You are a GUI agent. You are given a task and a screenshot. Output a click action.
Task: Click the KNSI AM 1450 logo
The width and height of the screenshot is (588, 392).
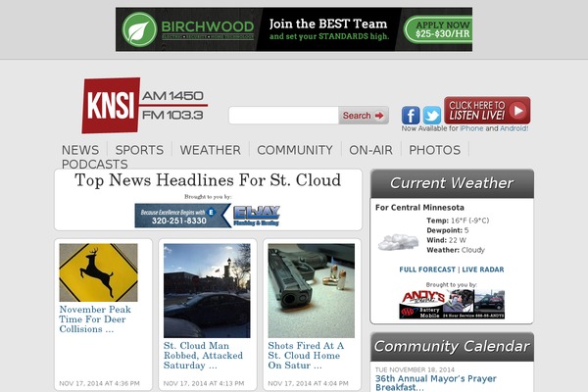tap(145, 106)
